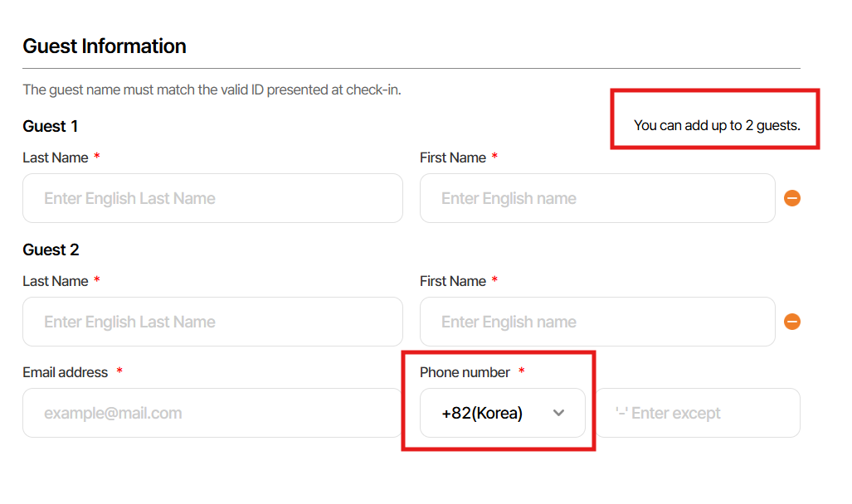Select the Guest 2 Last Name input

click(212, 322)
